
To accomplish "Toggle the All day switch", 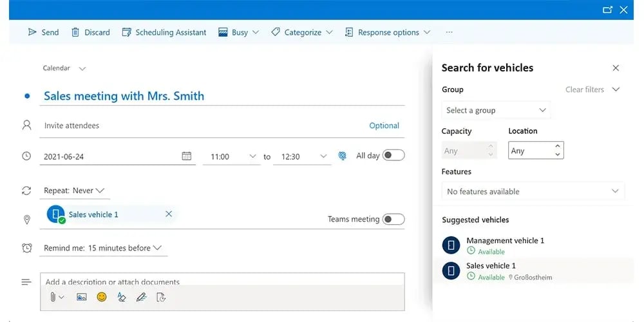I will click(393, 155).
